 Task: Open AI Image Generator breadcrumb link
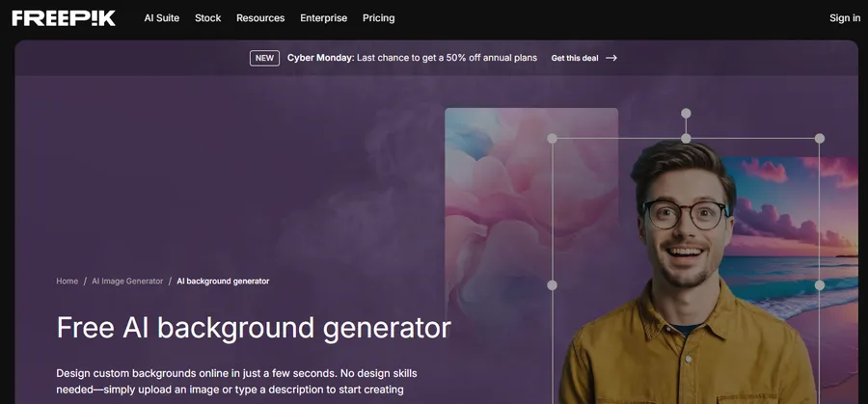click(x=125, y=282)
